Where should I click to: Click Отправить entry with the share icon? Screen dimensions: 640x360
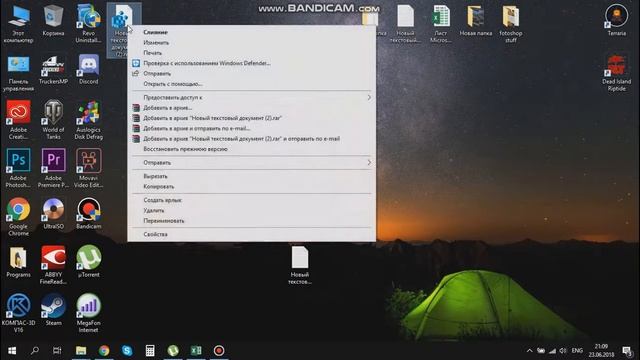point(251,73)
